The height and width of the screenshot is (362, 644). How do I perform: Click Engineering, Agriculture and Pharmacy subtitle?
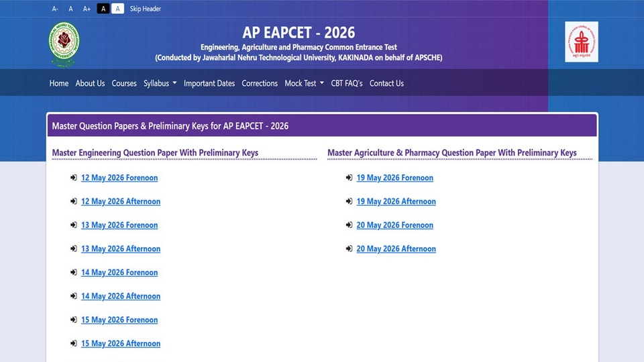click(299, 47)
